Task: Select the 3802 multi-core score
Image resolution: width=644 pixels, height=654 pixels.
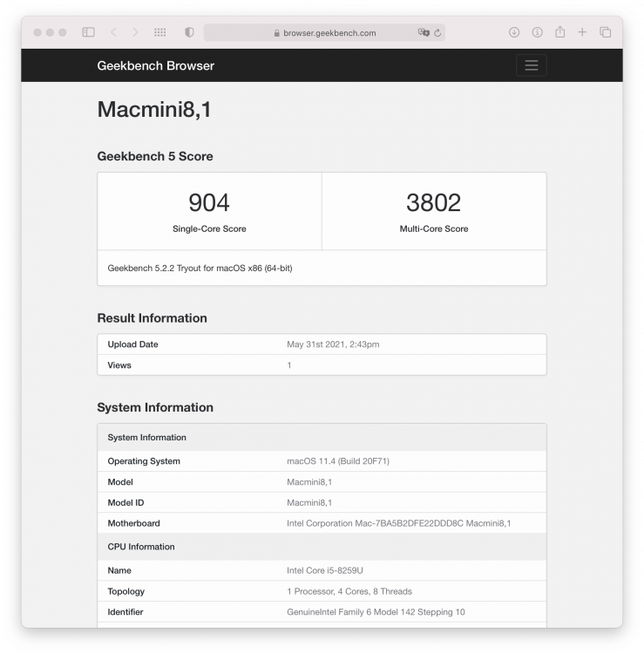Action: [433, 202]
